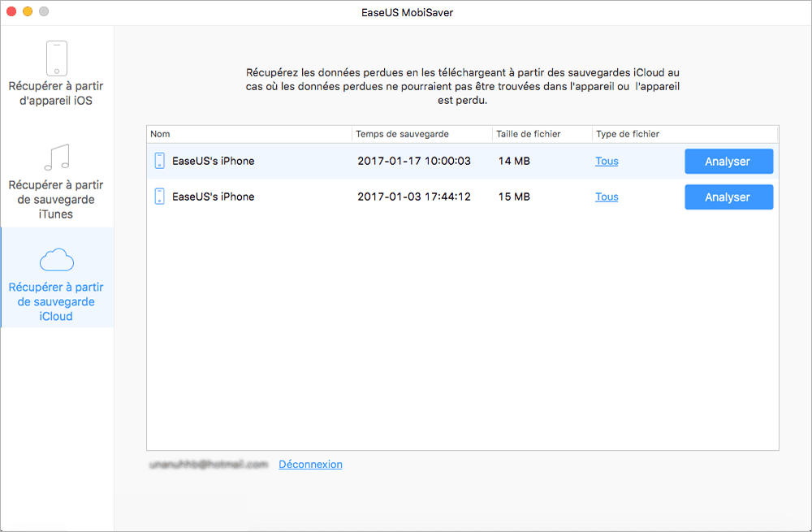Analyser the 15 MB backup
The height and width of the screenshot is (532, 812).
click(728, 197)
